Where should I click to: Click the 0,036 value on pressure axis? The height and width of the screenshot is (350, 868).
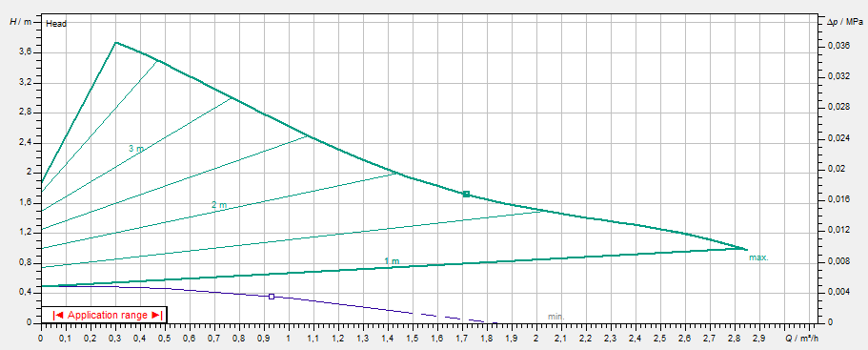click(838, 46)
